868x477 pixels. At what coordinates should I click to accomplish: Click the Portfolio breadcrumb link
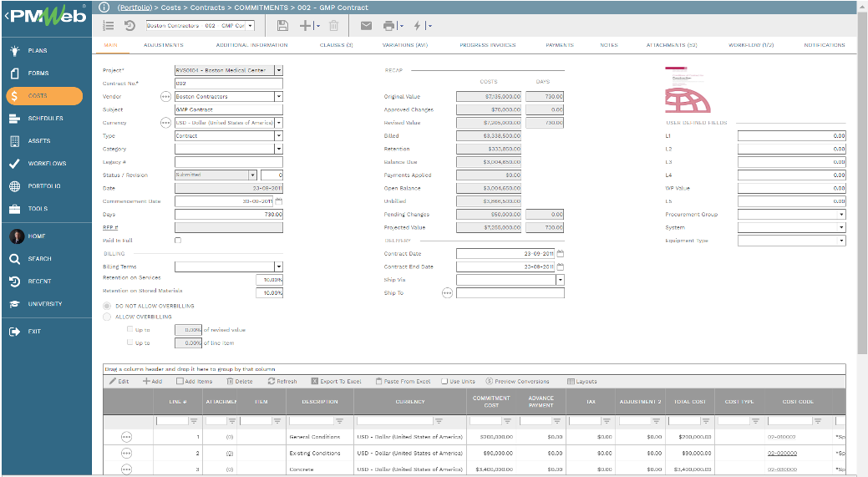tap(135, 8)
